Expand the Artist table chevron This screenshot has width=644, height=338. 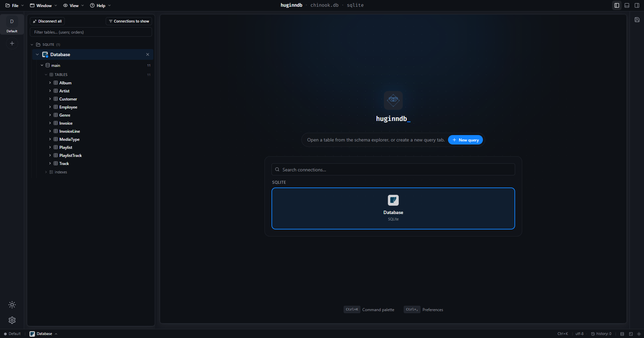(x=50, y=91)
